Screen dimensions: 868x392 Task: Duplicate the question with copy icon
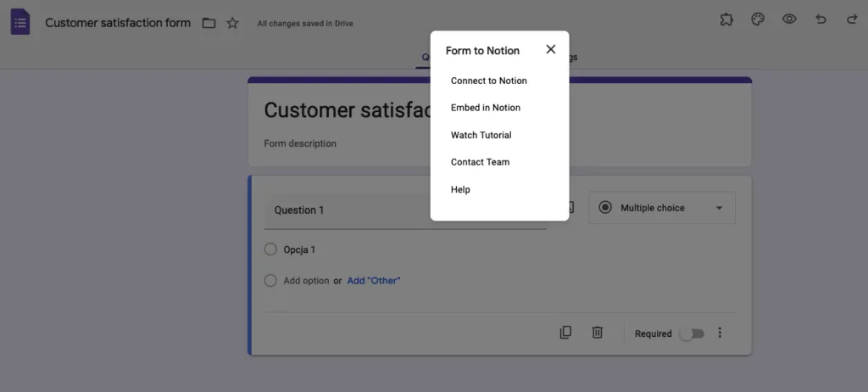click(x=565, y=333)
